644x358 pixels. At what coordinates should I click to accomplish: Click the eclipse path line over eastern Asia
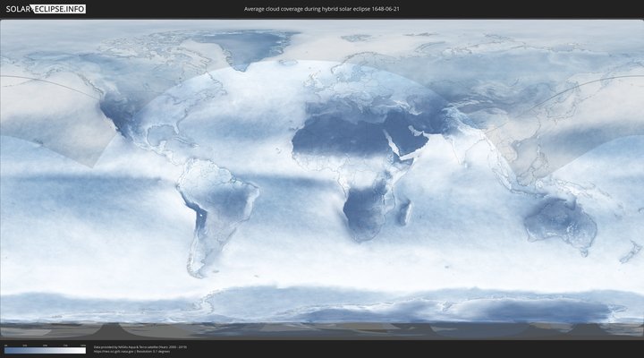pos(572,89)
